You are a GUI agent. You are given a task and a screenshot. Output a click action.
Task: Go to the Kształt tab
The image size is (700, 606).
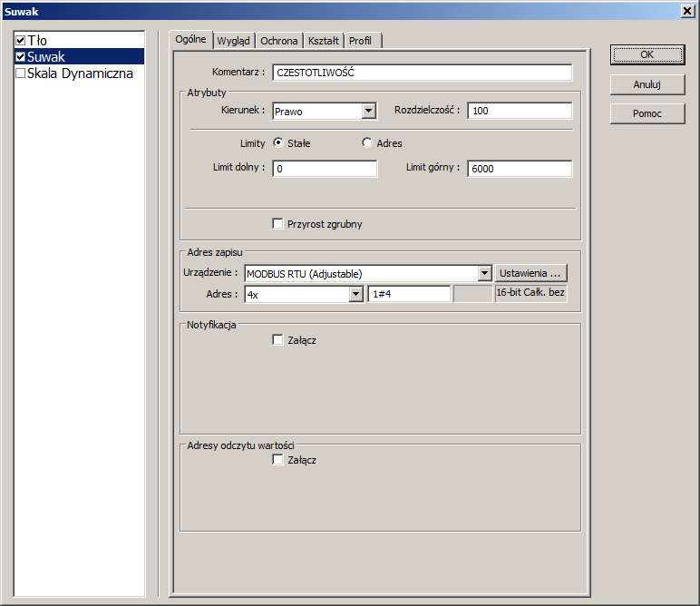coord(324,41)
